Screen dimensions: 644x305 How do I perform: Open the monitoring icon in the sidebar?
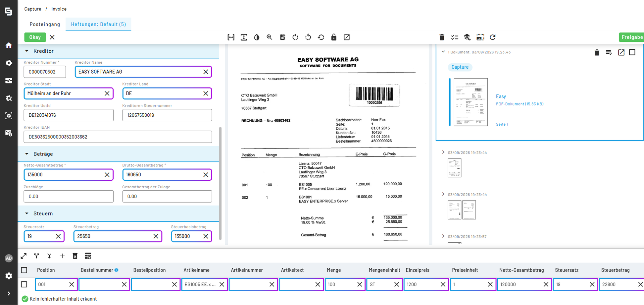(9, 81)
